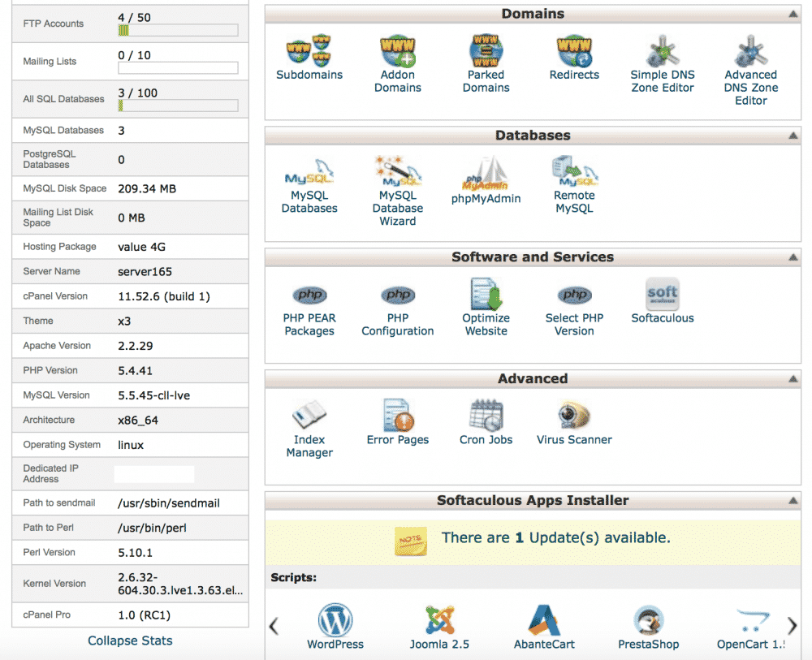Click the '/usr/bin/perl' path value

pyautogui.click(x=152, y=528)
